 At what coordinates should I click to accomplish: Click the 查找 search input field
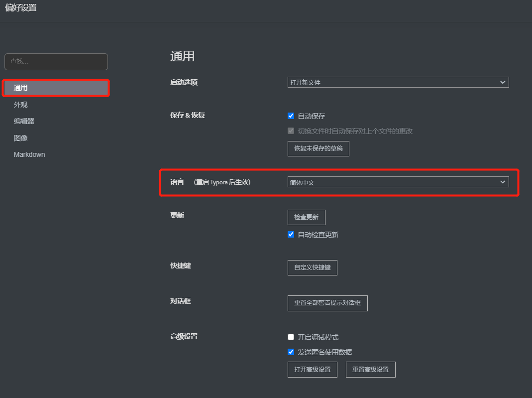coord(56,61)
